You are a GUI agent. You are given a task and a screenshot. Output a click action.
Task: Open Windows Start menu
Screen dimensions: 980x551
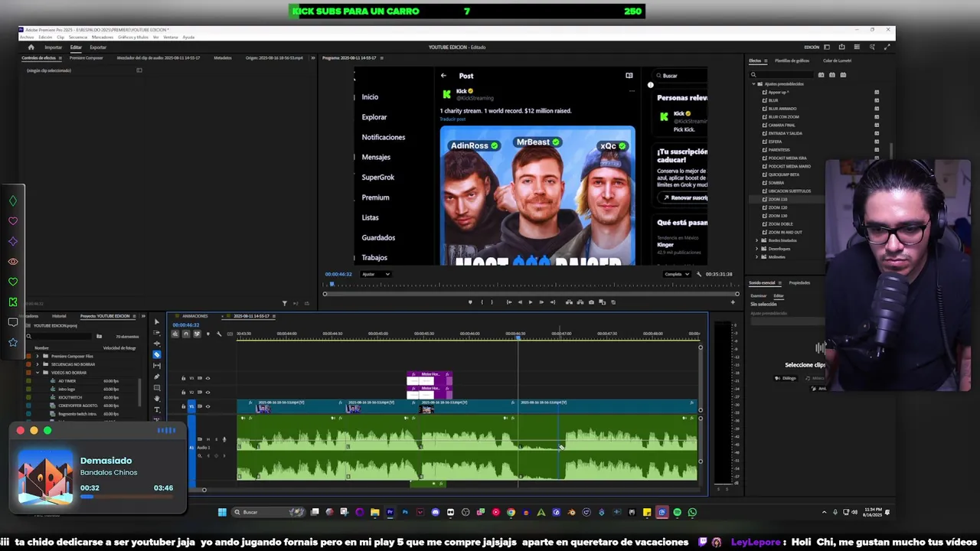click(222, 512)
